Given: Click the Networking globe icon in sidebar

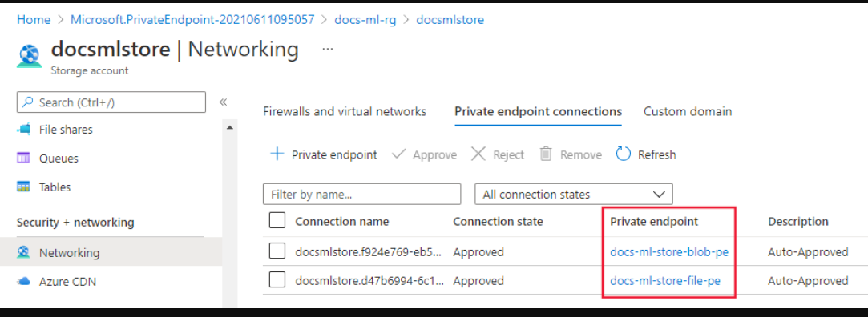Looking at the screenshot, I should pyautogui.click(x=24, y=253).
